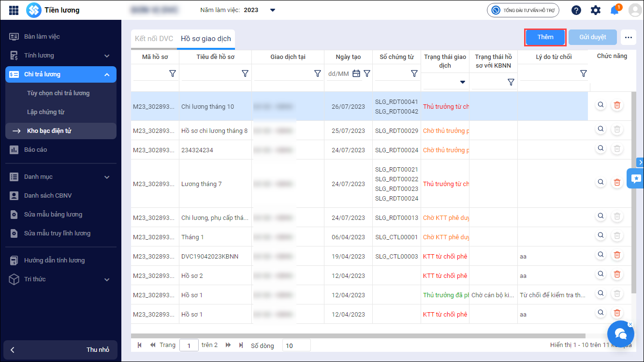View details of record 234324234
The height and width of the screenshot is (362, 644).
tap(601, 148)
